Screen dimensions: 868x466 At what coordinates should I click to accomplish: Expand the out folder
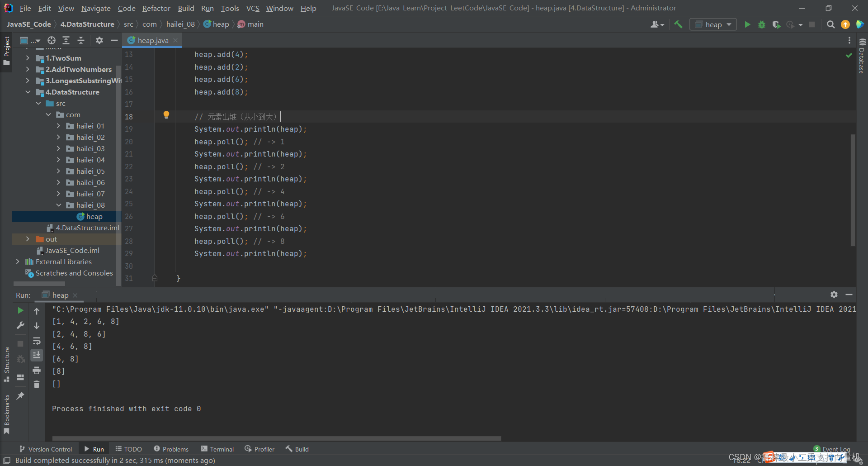[x=28, y=239]
